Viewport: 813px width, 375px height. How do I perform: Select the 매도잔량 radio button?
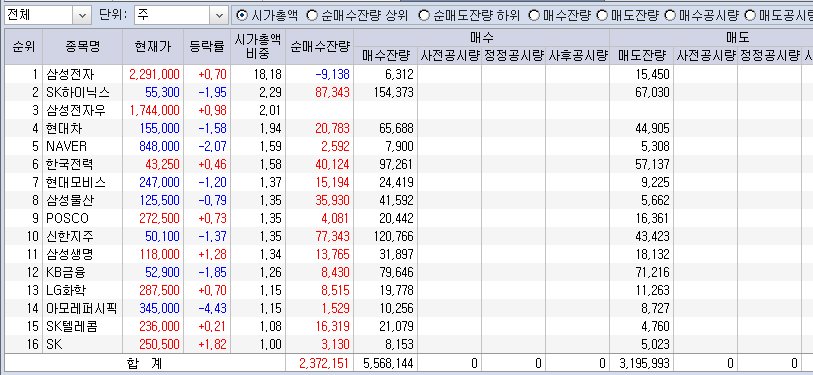(602, 16)
